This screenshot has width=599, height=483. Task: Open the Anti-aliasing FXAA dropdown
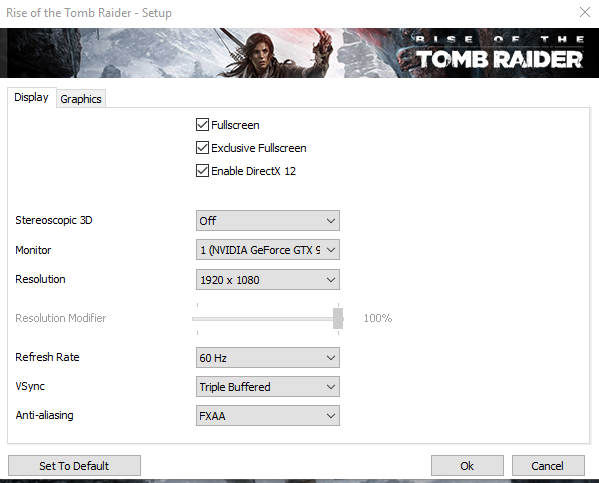pyautogui.click(x=267, y=416)
